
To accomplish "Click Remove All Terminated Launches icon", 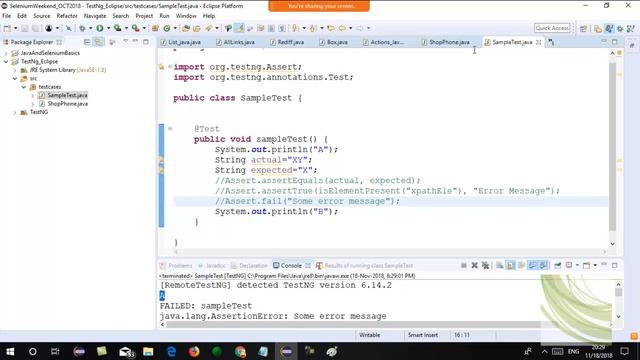I will 485,265.
